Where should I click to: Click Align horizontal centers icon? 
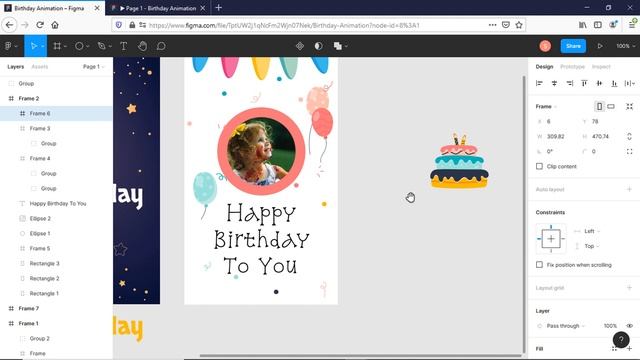coord(554,83)
